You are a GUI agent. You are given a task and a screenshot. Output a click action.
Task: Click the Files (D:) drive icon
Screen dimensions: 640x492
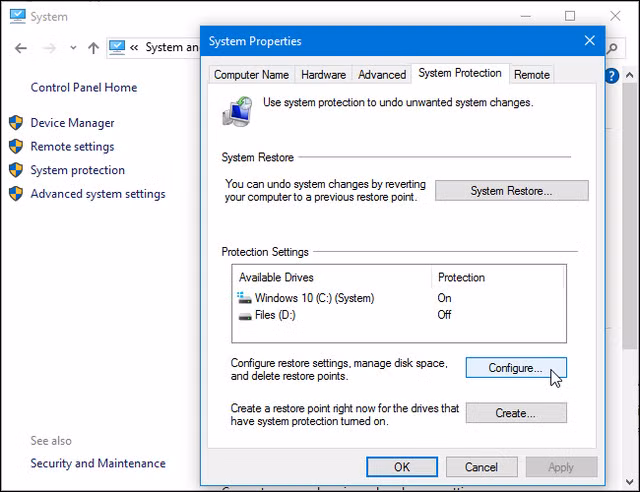pos(244,315)
